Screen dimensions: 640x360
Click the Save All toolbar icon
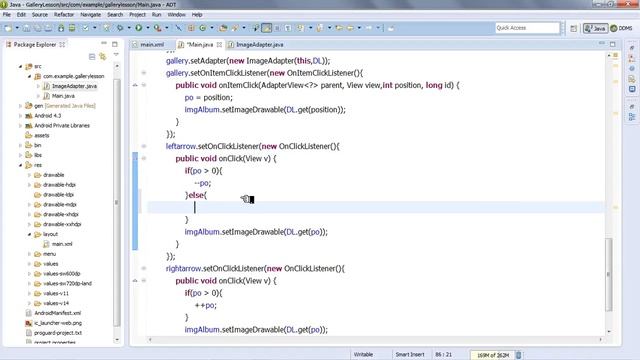pyautogui.click(x=37, y=28)
